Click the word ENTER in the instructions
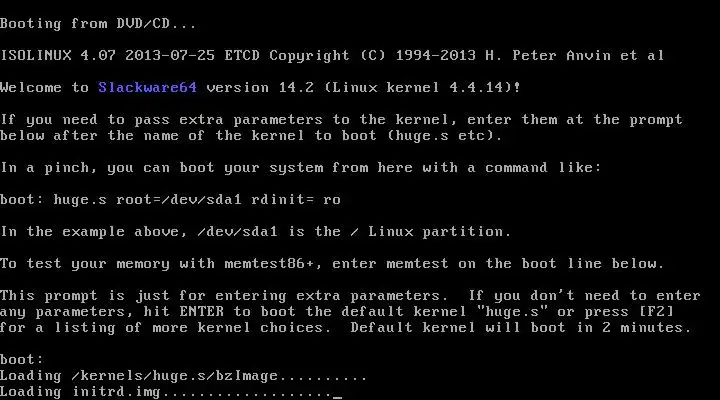This screenshot has width=720, height=400. tap(202, 311)
